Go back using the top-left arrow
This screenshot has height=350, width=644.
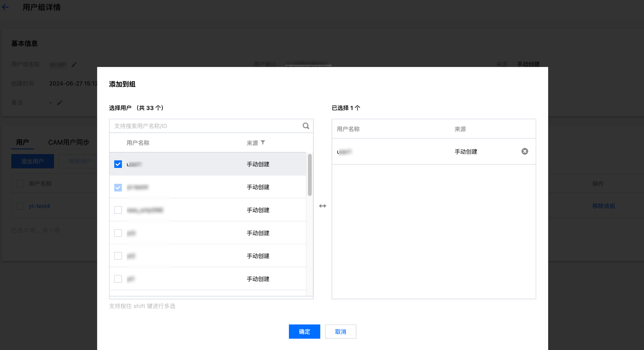pos(5,7)
